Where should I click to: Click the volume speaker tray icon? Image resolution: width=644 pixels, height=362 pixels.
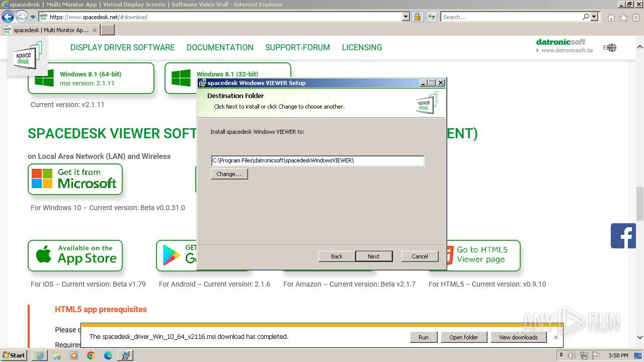(x=572, y=355)
